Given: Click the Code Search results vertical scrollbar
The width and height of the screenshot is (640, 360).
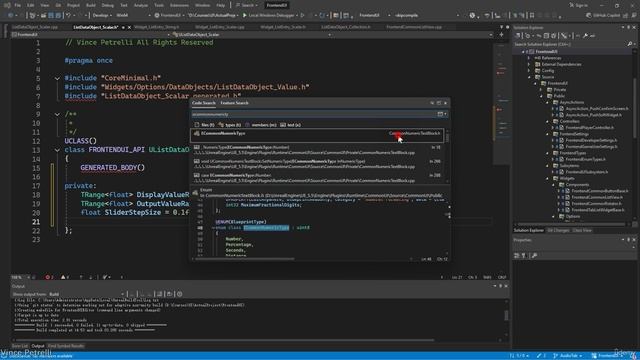Looking at the screenshot, I should coord(447,156).
